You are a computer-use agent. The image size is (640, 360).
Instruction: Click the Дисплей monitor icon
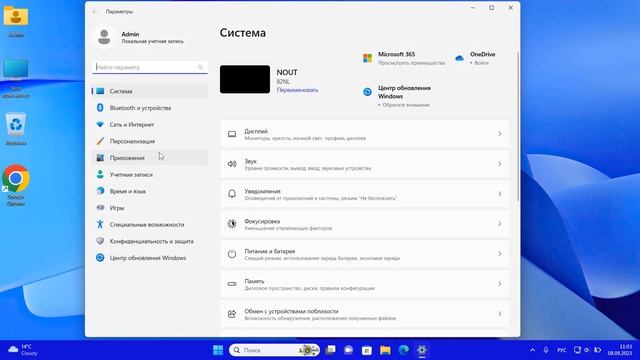pos(232,134)
